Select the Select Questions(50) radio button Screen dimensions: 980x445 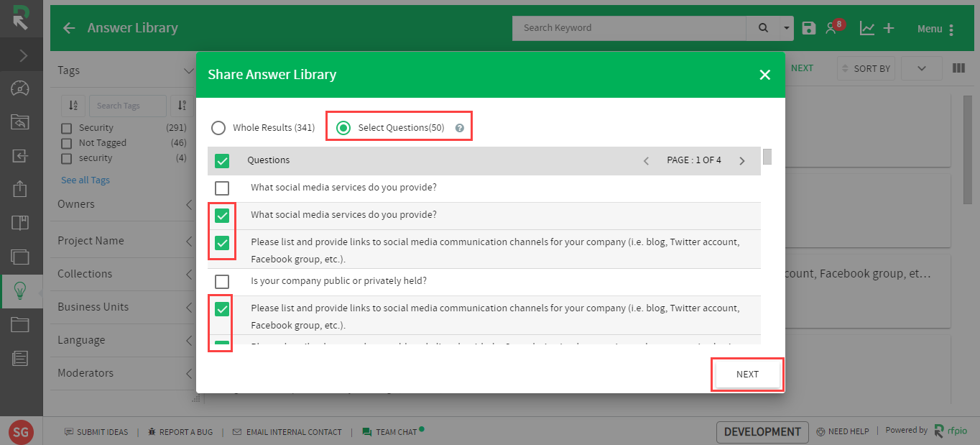click(344, 128)
